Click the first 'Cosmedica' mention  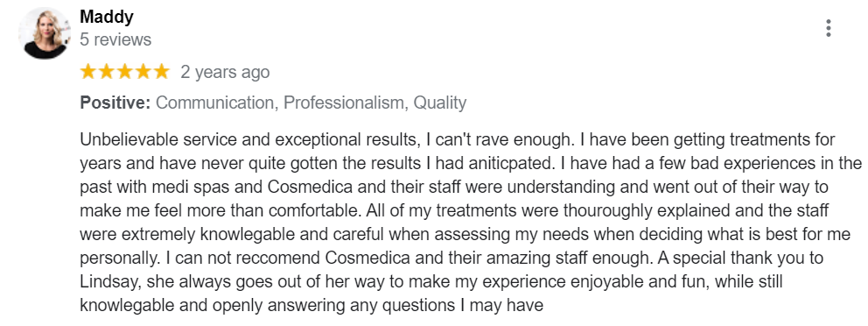click(310, 187)
